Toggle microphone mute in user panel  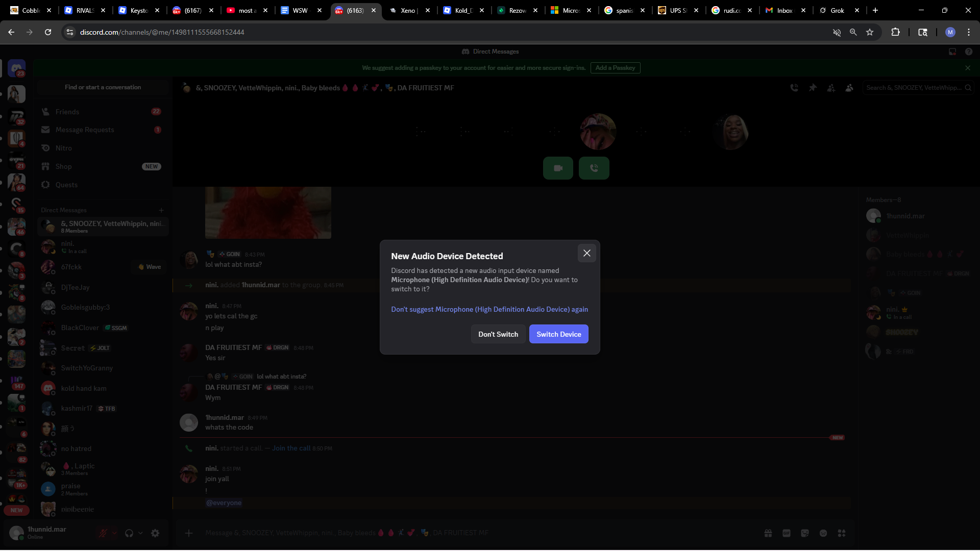103,533
